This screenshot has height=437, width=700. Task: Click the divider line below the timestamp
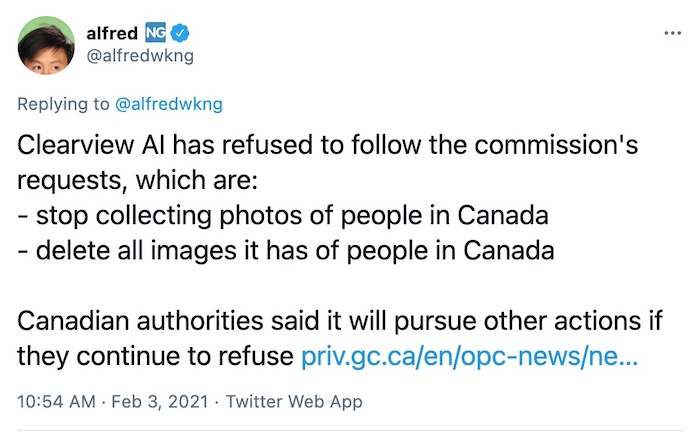[350, 431]
